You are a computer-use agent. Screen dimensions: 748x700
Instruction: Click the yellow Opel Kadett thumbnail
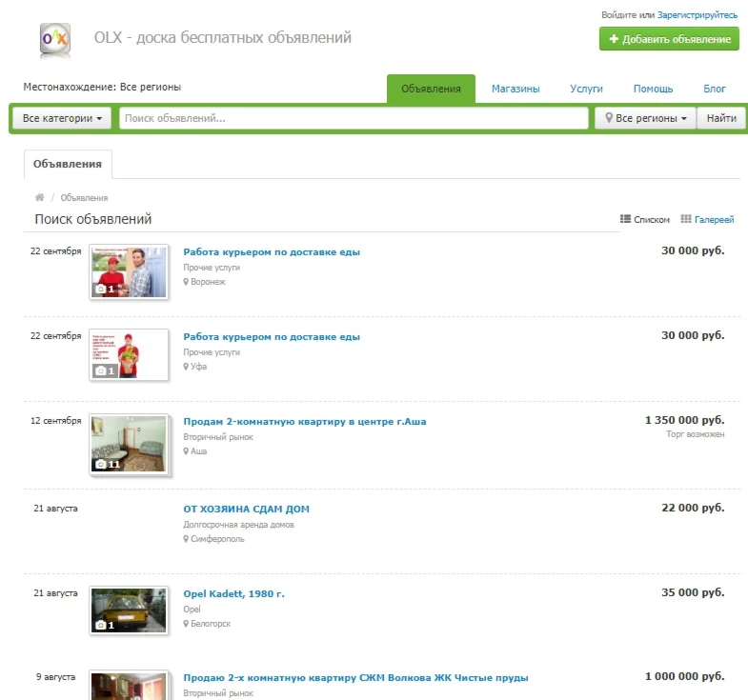point(129,610)
